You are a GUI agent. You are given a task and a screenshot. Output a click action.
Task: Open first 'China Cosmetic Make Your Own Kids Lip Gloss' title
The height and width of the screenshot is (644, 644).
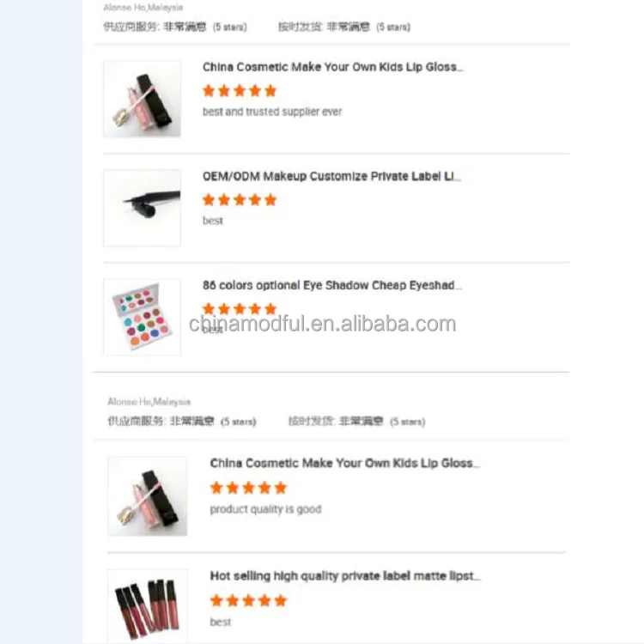332,67
